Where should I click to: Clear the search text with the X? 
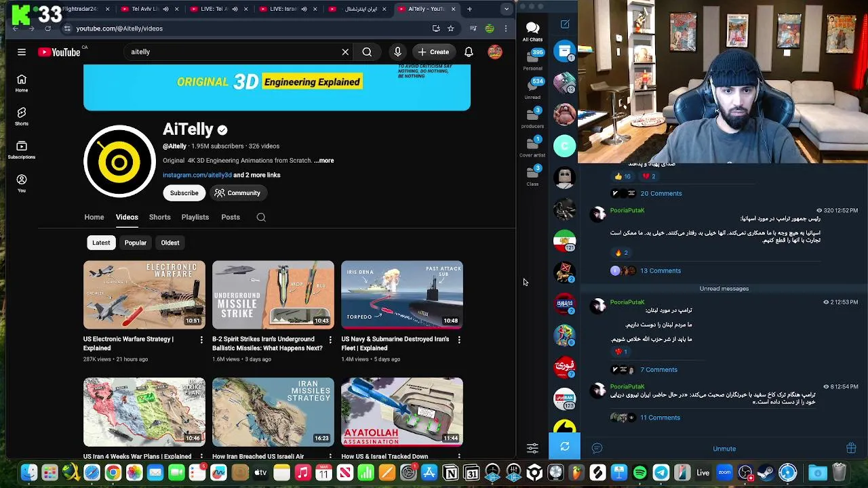345,52
